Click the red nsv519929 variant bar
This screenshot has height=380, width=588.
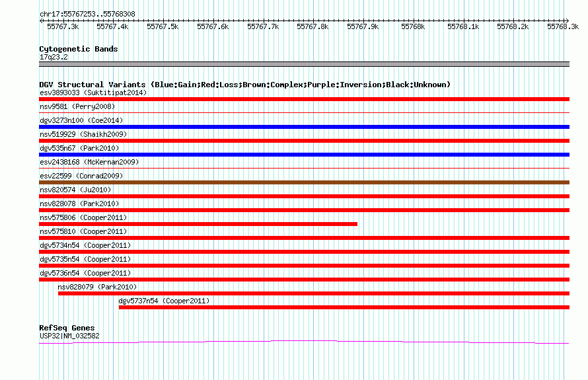(304, 141)
